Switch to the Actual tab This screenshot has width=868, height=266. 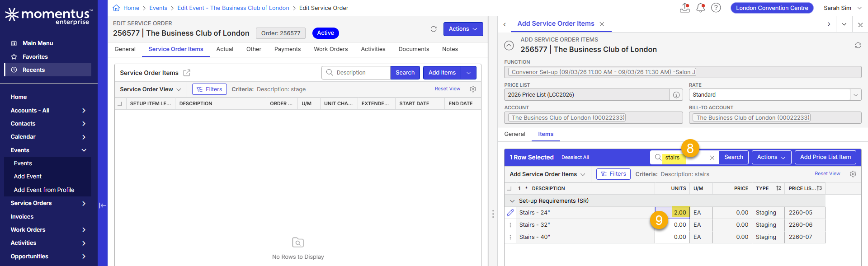tap(225, 49)
